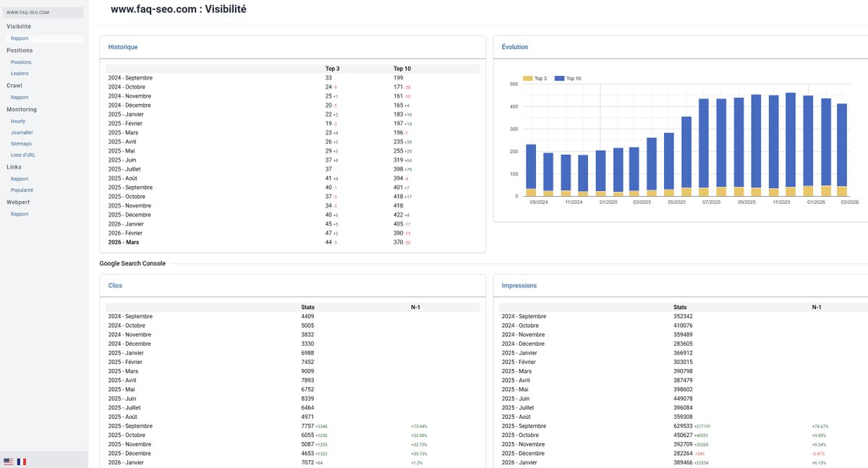Click -0.47% N-1 value in Impressions
This screenshot has height=468, width=868.
(820, 454)
